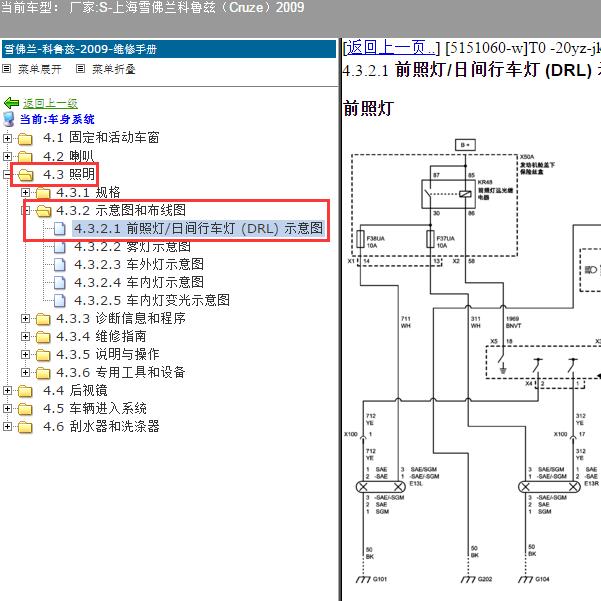The height and width of the screenshot is (601, 601).
Task: Select the 4.1 固定和活动车窗 label
Action: pos(101,138)
